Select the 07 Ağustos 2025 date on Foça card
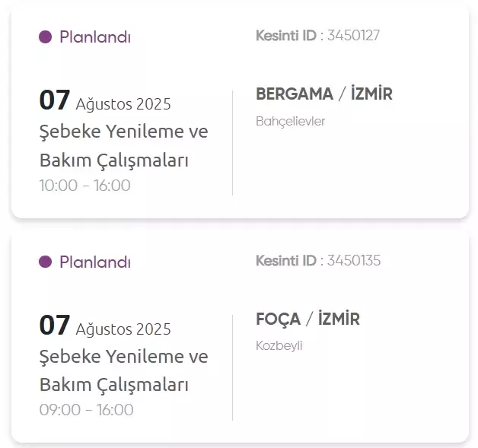This screenshot has height=448, width=478. tap(105, 326)
